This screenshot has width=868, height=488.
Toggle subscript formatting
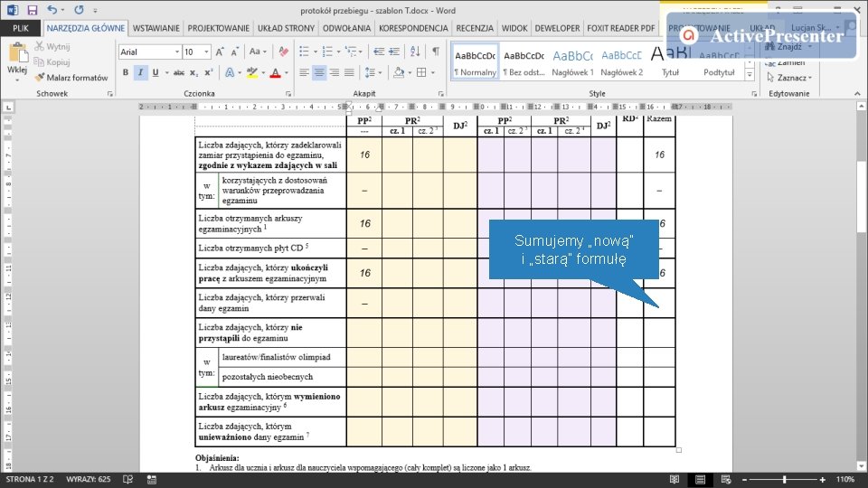click(x=193, y=72)
